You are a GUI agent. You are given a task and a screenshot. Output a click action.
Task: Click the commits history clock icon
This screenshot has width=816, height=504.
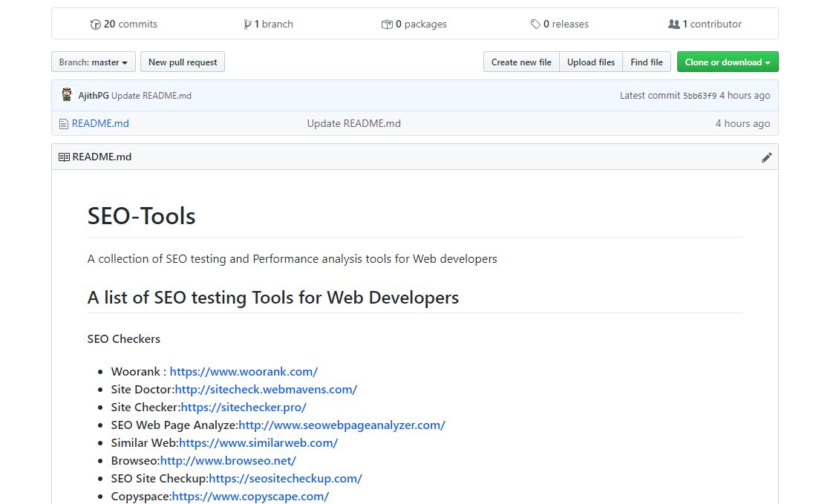coord(95,24)
